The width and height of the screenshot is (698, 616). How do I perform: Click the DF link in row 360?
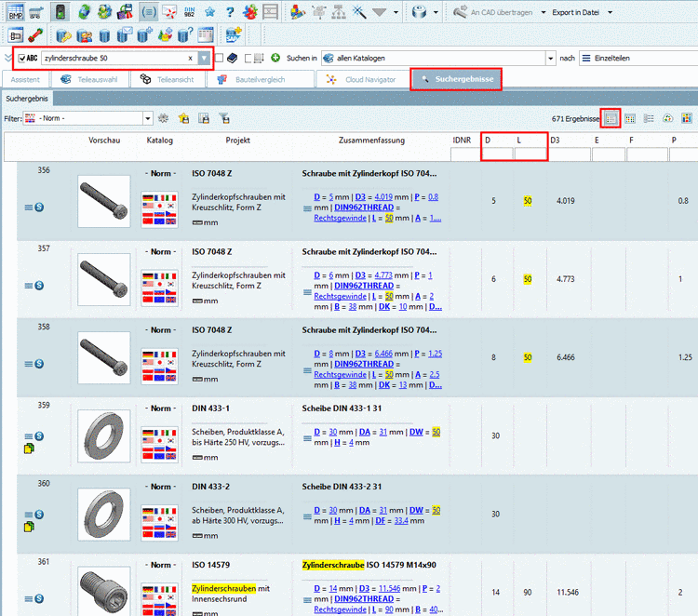coord(380,521)
